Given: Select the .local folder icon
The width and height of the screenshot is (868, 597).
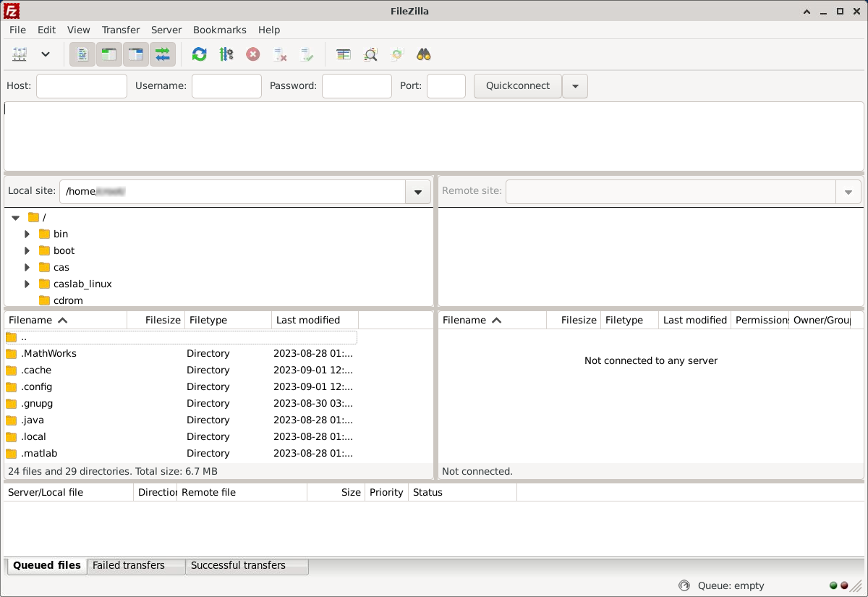Looking at the screenshot, I should coord(11,437).
